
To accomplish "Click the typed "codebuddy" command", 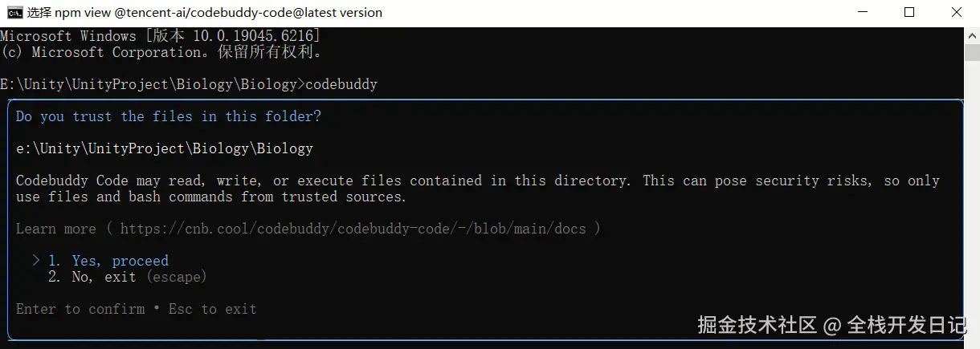I will (341, 84).
